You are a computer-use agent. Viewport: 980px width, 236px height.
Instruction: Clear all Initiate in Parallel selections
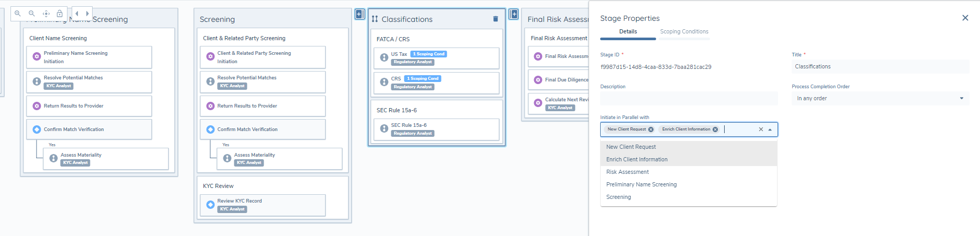point(761,129)
